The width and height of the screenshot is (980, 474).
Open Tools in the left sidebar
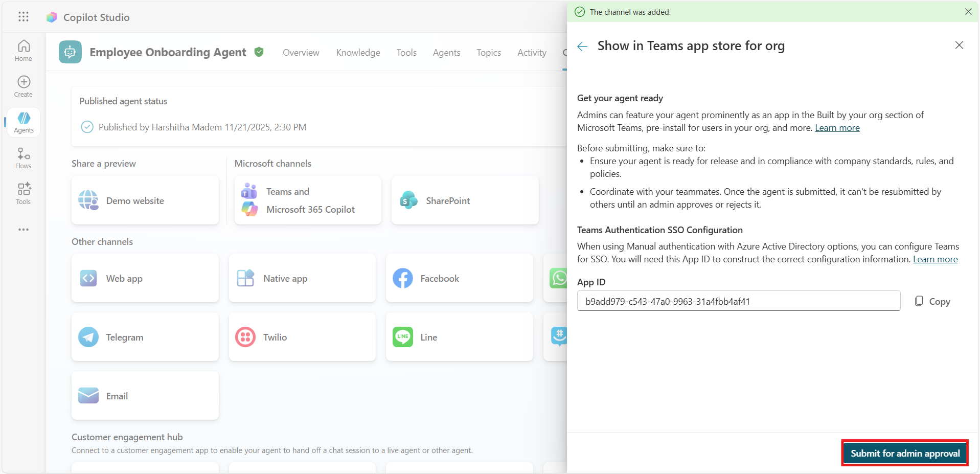24,194
